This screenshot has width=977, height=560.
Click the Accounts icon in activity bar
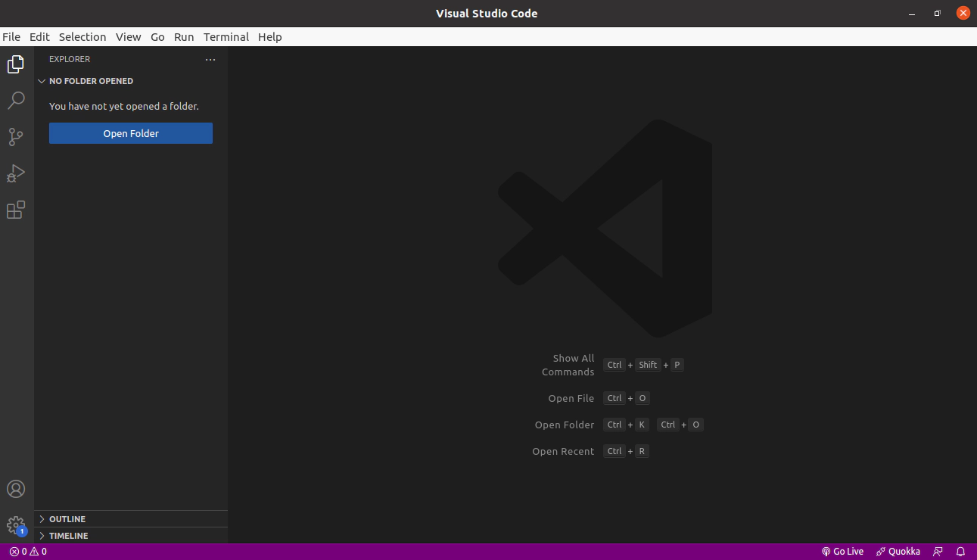click(16, 489)
